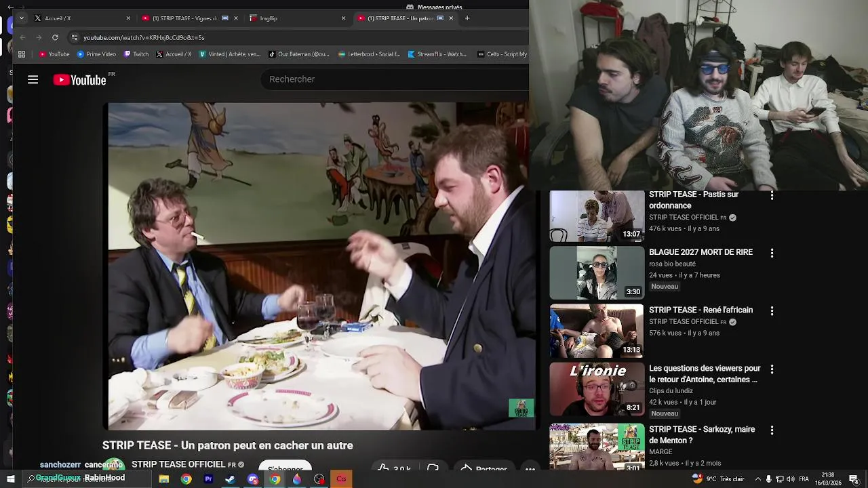Open the weather widget 9°C Très clair
The width and height of the screenshot is (868, 488).
coord(718,479)
